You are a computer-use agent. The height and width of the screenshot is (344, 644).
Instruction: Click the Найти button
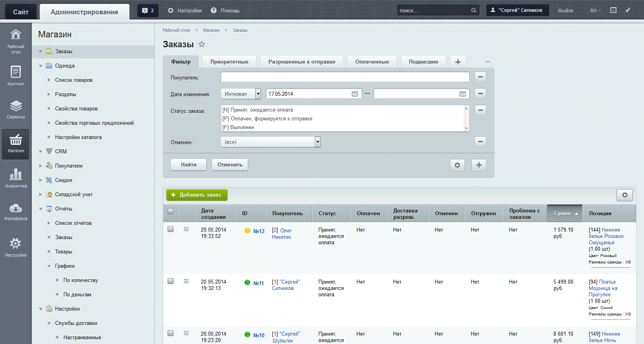click(189, 165)
